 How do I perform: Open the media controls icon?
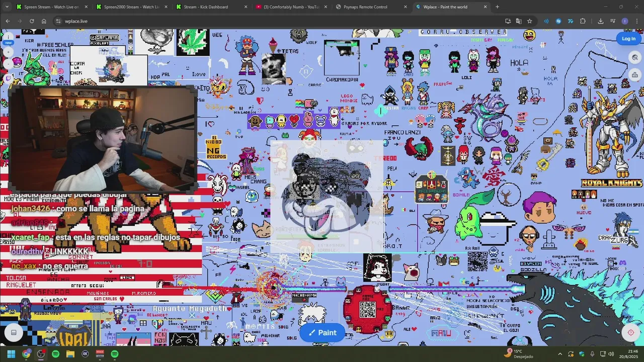point(612,21)
